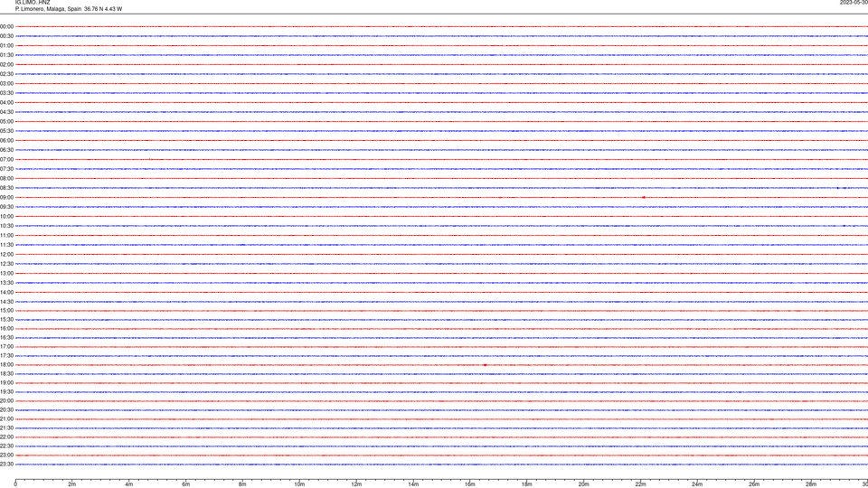Click the '00:30' time row label

(6, 36)
